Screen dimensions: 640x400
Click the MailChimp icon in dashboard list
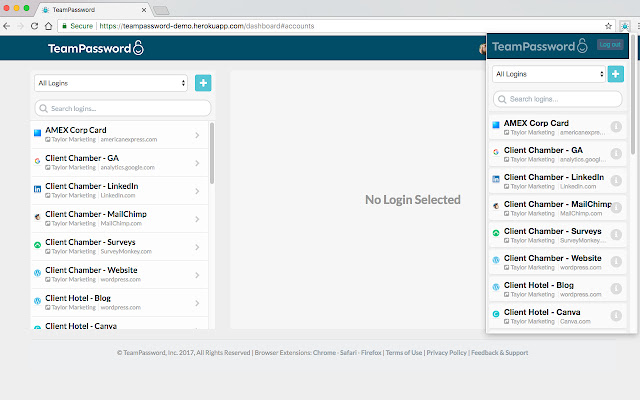(x=37, y=217)
